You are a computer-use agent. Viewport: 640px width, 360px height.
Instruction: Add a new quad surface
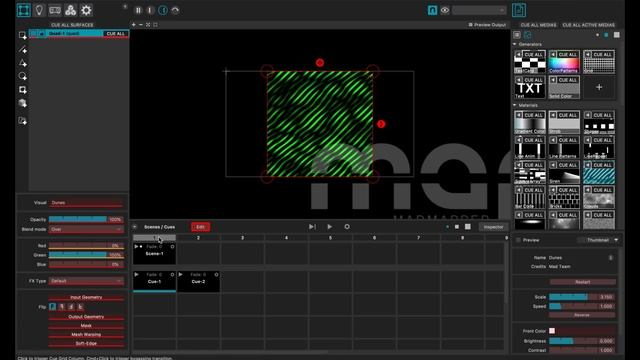(22, 36)
